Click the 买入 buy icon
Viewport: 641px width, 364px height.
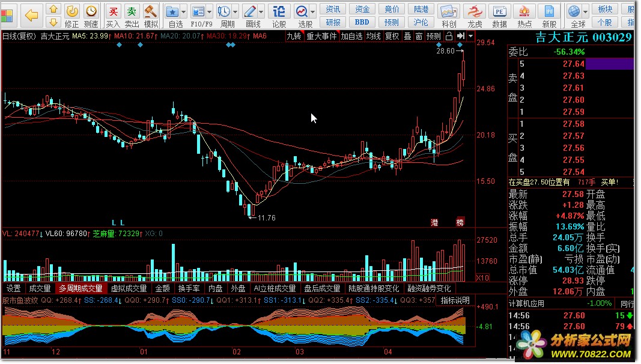pos(113,11)
